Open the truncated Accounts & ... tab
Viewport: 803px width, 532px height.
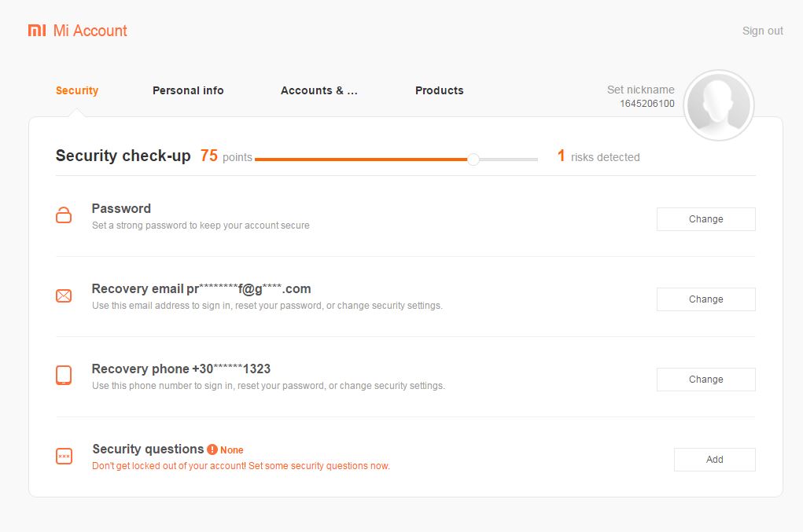click(319, 90)
